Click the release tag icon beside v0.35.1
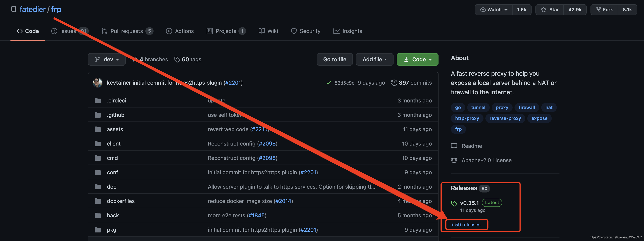This screenshot has height=241, width=644. coord(454,203)
